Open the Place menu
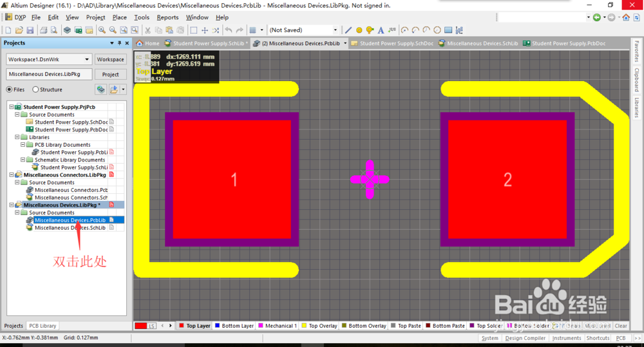 pyautogui.click(x=120, y=17)
